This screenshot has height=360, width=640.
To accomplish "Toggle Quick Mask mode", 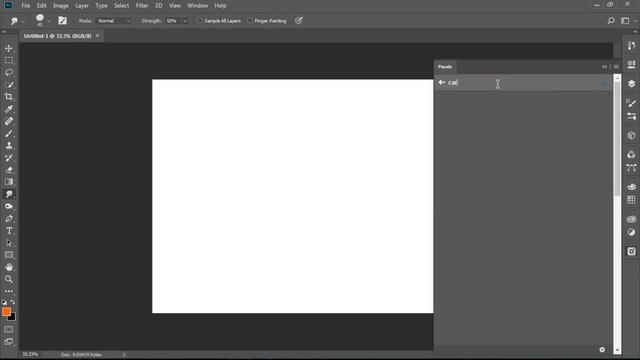I will pyautogui.click(x=9, y=329).
